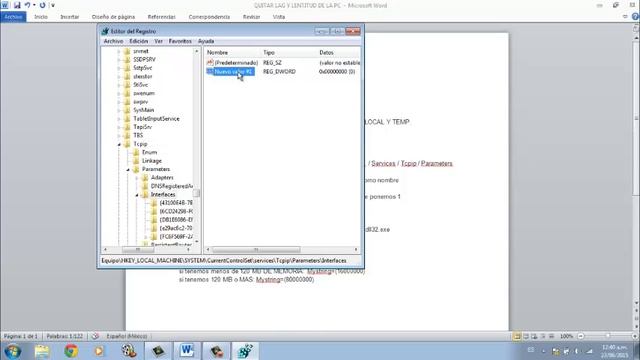
Task: Select the (Predeterminado) value entry
Action: (236, 63)
